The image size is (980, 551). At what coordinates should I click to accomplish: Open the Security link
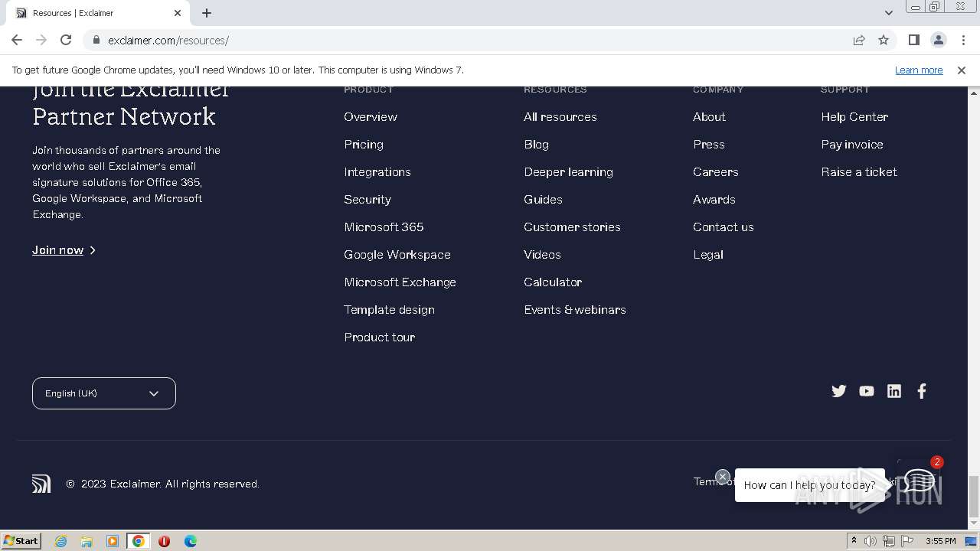pos(367,200)
